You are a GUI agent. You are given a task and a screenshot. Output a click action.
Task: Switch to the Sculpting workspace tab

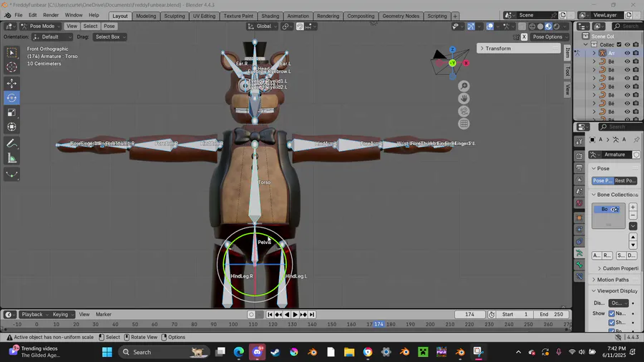click(x=174, y=16)
